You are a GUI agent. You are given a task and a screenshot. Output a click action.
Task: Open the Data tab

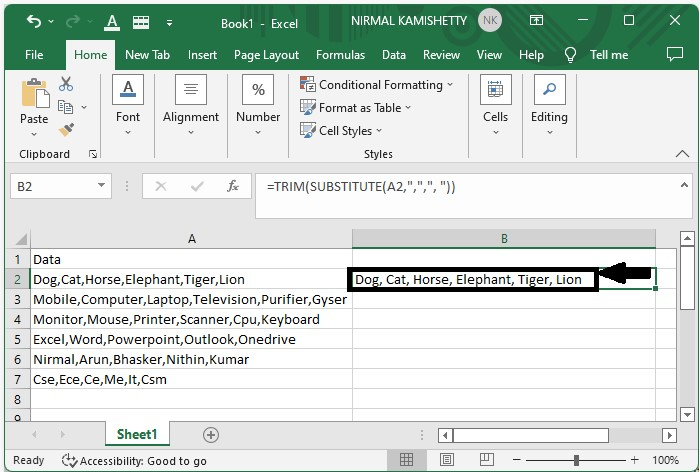coord(394,54)
